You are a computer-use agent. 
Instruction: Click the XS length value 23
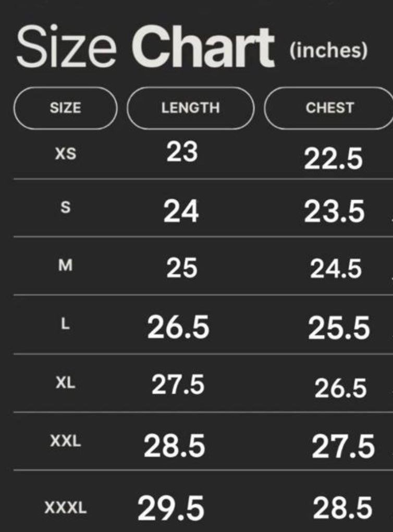coord(182,153)
